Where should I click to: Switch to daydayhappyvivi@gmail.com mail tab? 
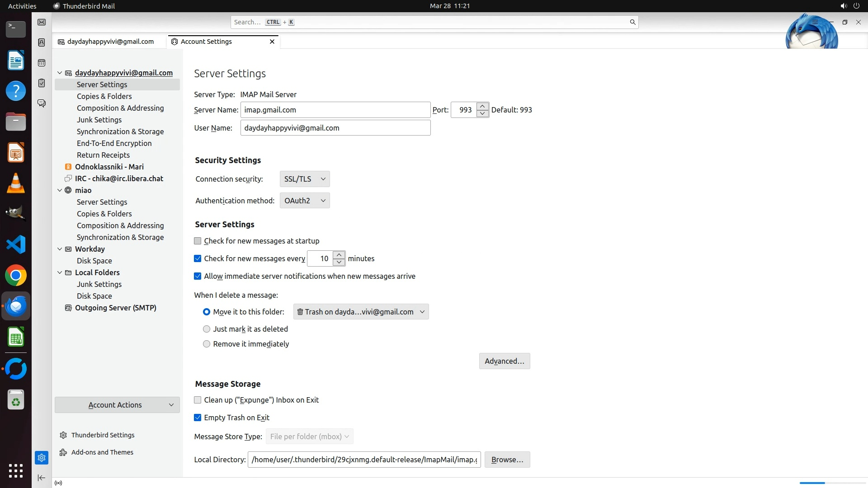110,42
